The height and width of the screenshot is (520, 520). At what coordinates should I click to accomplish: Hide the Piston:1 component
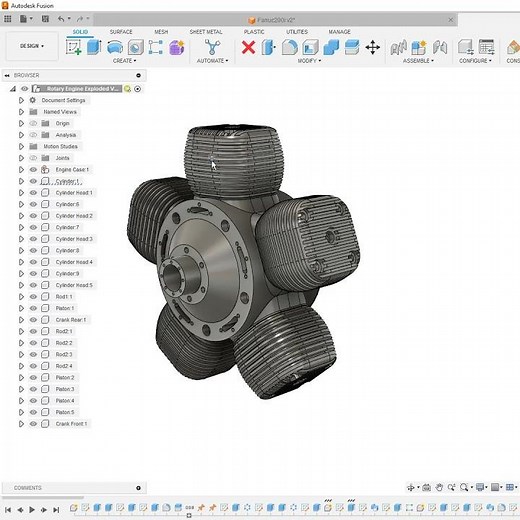tap(33, 308)
